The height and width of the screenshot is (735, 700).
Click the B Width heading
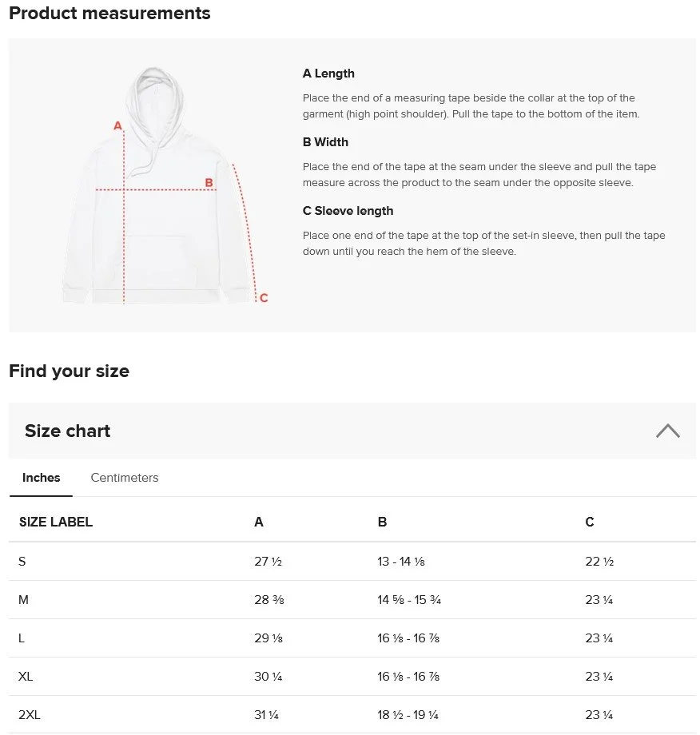point(325,142)
